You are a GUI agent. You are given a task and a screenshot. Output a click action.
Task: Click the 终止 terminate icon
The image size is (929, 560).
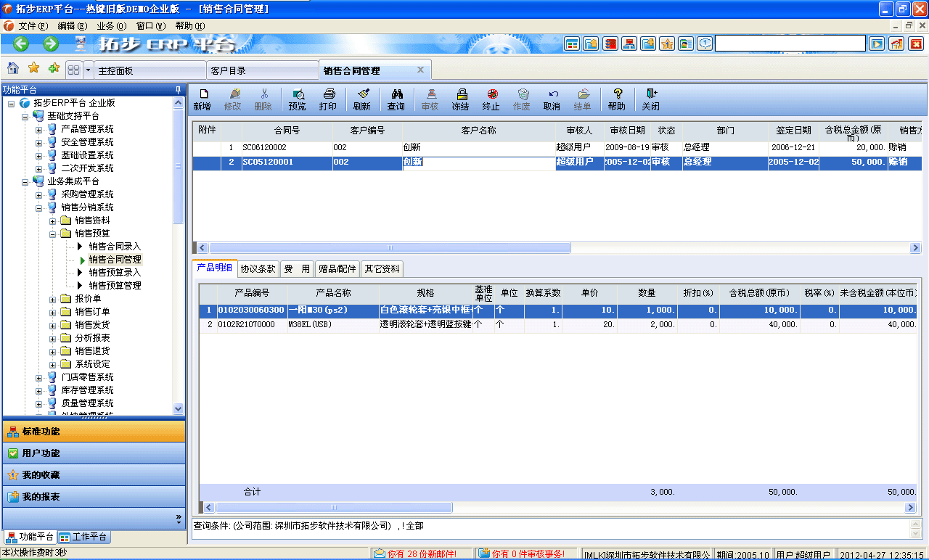coord(493,99)
